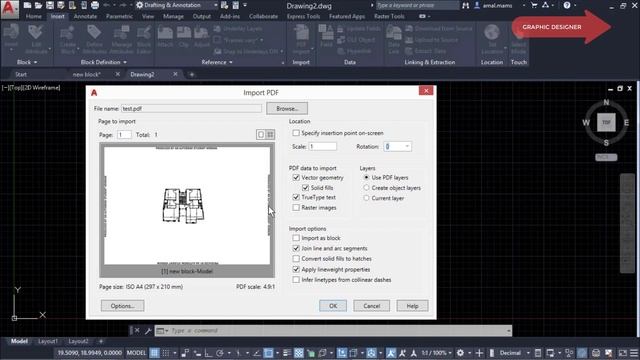Uncheck Apply lineweight properties
Image resolution: width=640 pixels, height=360 pixels.
296,269
